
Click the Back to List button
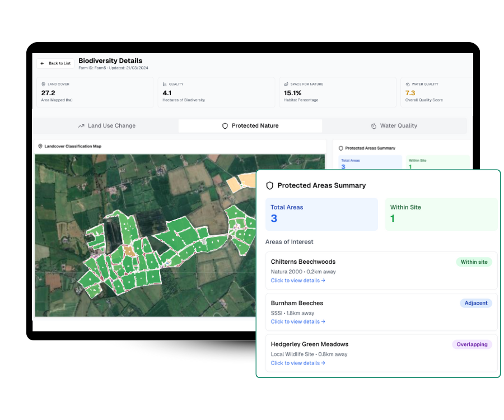(55, 63)
